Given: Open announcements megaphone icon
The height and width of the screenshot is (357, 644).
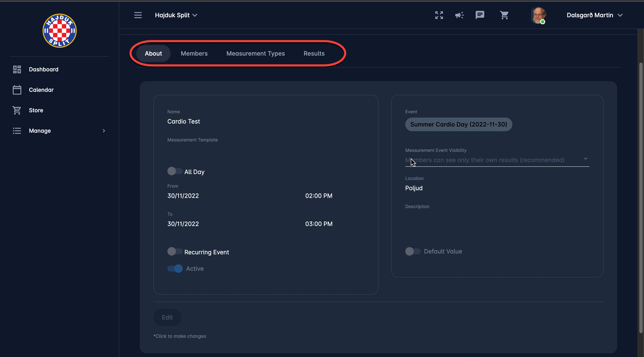Looking at the screenshot, I should tap(459, 15).
